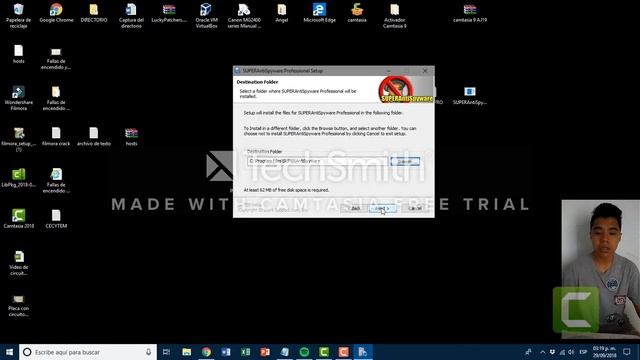Click the search box microphone icon
Viewport: 640px width, 360px height.
coord(148,352)
